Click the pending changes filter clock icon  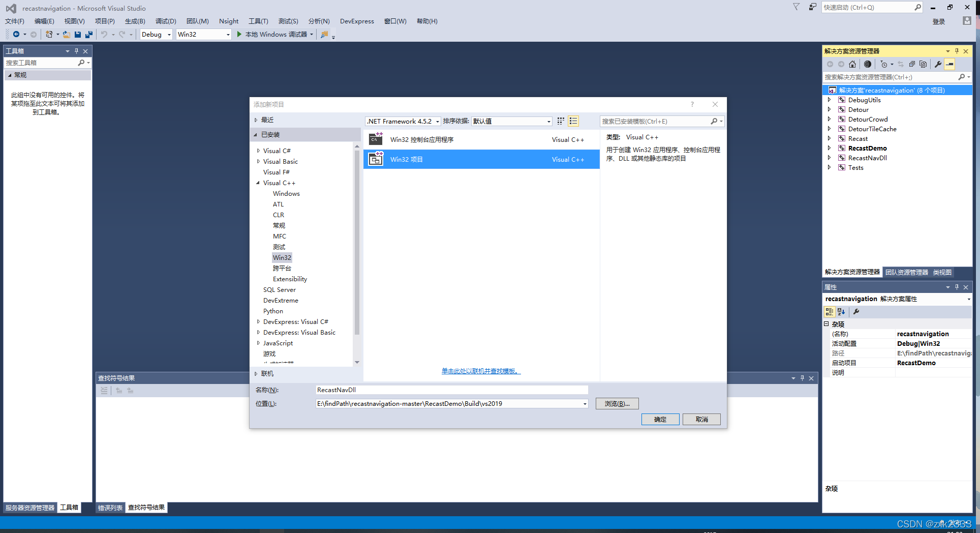pos(884,64)
